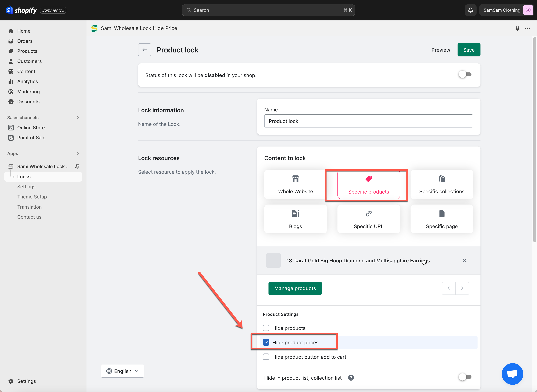This screenshot has width=537, height=392.
Task: Click the Manage products button
Action: 295,288
